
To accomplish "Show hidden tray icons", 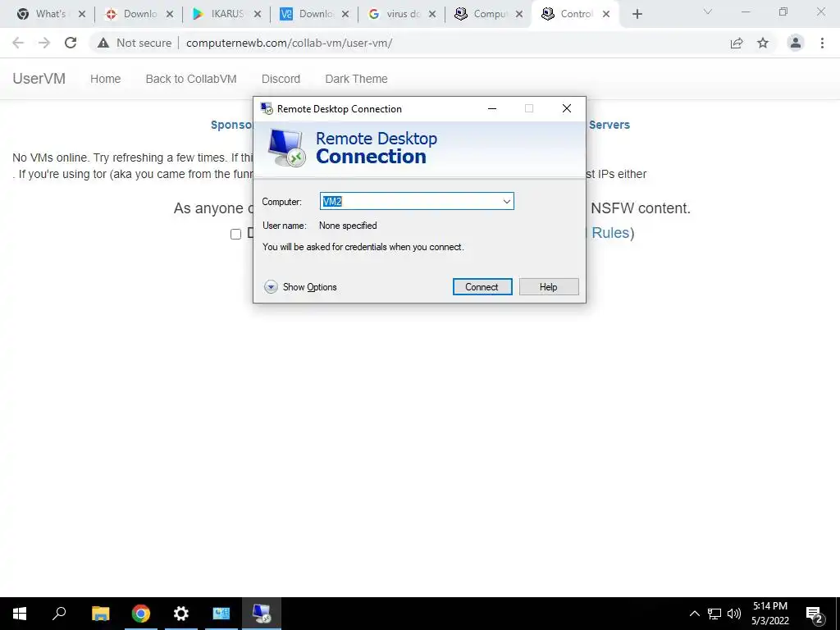I will (694, 614).
